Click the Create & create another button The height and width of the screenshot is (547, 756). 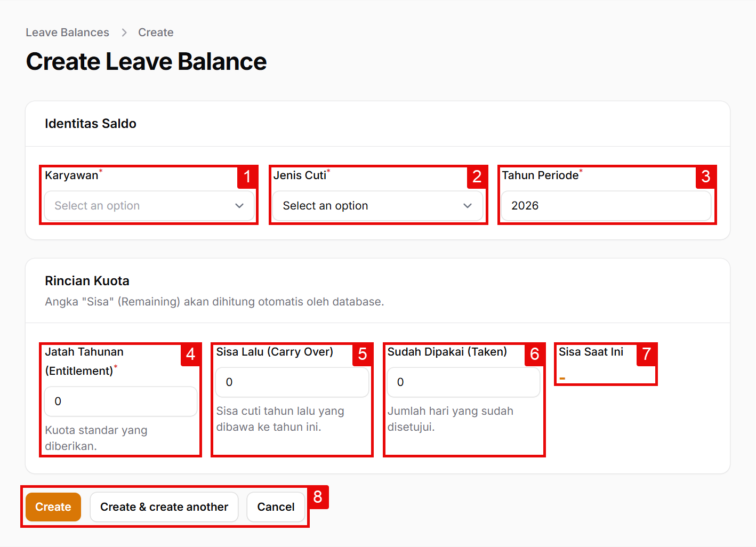click(164, 507)
